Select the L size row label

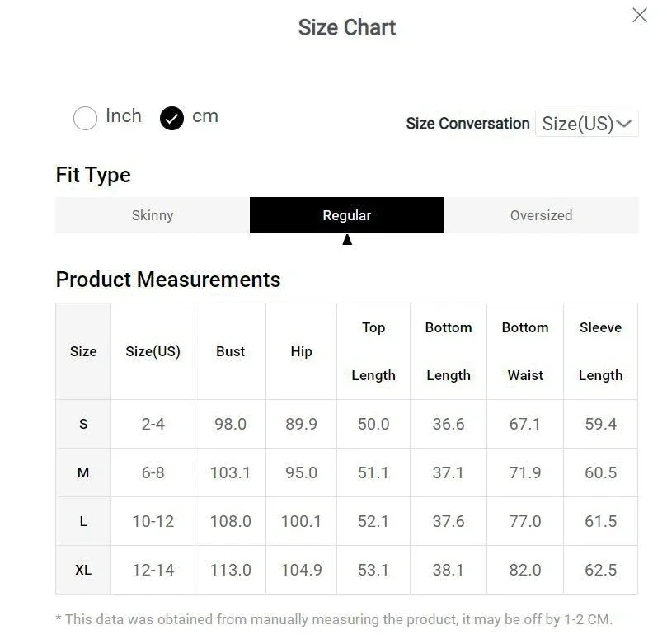(83, 521)
